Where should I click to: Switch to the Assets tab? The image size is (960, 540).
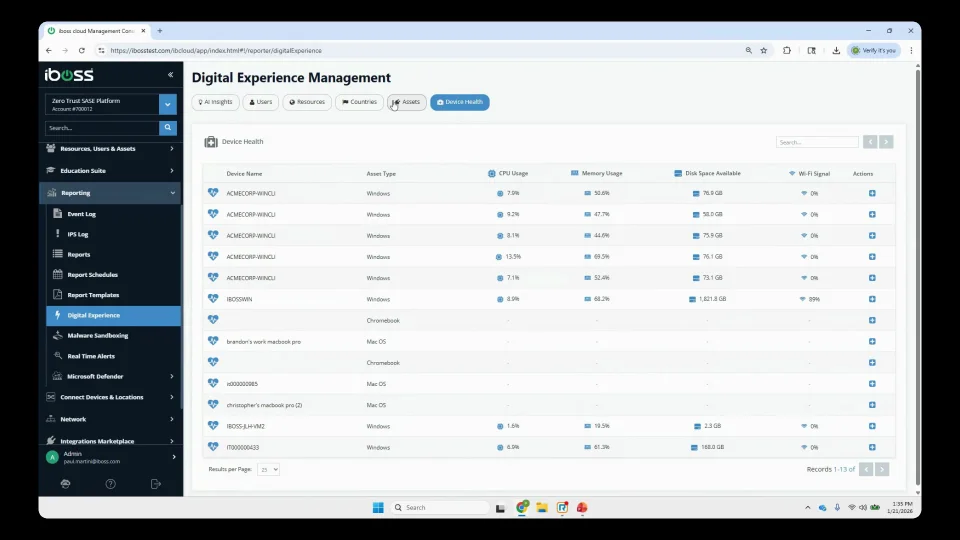[x=407, y=102]
